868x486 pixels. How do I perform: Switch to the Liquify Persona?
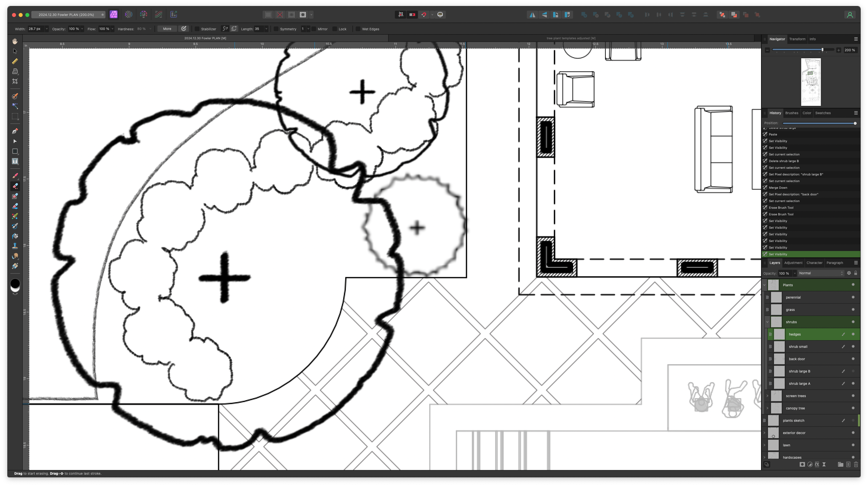coord(128,14)
